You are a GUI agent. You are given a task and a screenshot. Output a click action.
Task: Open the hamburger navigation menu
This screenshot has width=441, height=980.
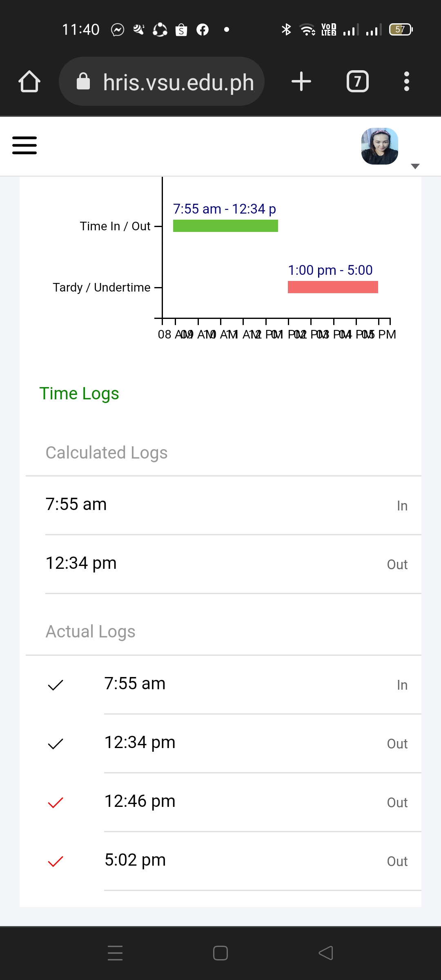point(24,145)
